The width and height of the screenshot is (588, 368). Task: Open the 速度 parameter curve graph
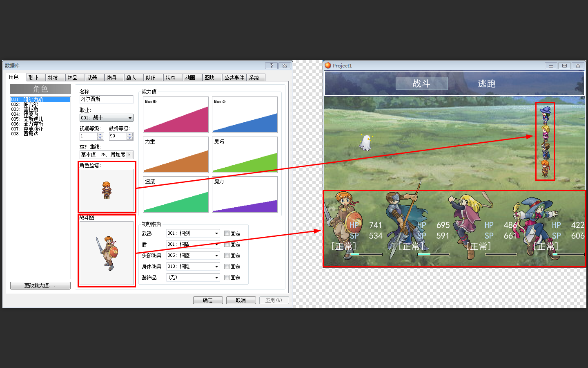[176, 194]
